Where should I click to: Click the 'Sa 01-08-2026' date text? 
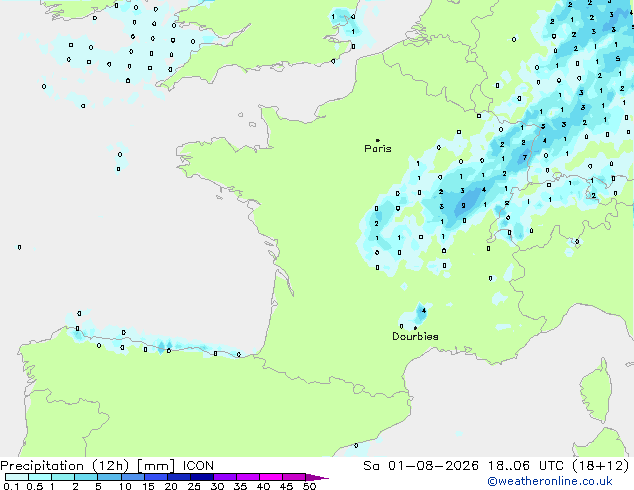pyautogui.click(x=421, y=466)
